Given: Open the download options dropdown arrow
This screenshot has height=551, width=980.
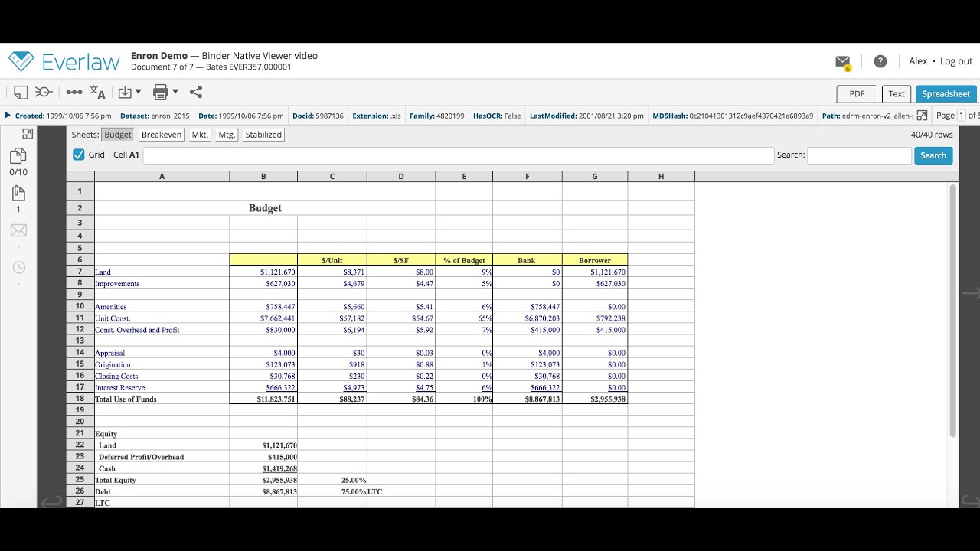Looking at the screenshot, I should [138, 92].
